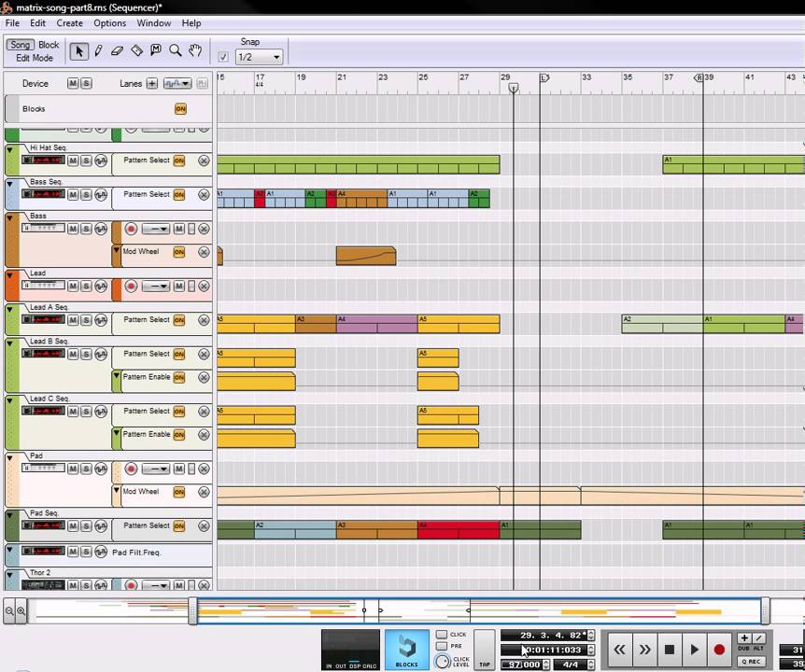
Task: Open the Options menu
Action: pos(109,23)
